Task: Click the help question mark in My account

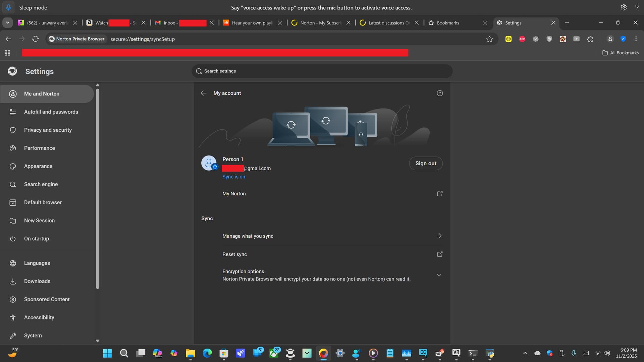Action: click(x=440, y=93)
